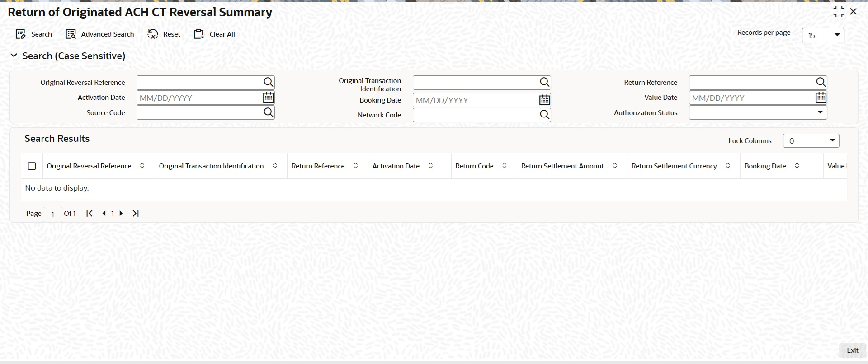Open Value Date calendar picker
The image size is (868, 364).
821,98
